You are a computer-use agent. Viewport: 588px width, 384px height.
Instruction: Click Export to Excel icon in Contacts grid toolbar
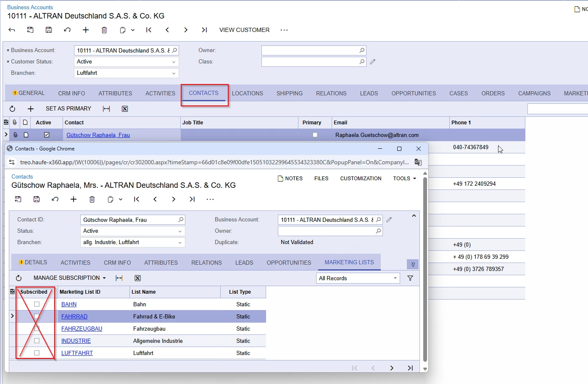click(x=125, y=109)
